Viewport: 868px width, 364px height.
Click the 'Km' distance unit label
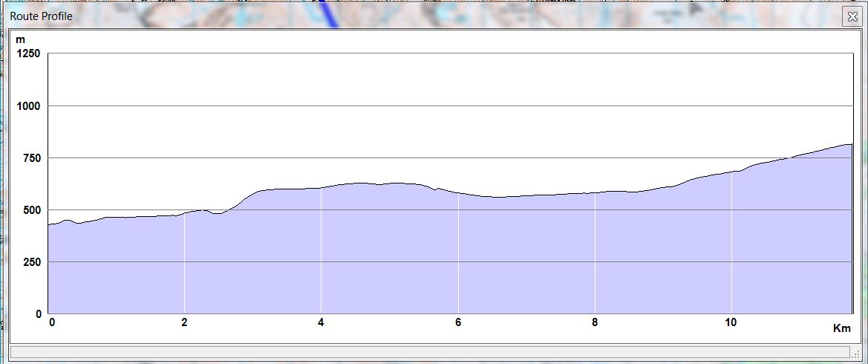841,328
